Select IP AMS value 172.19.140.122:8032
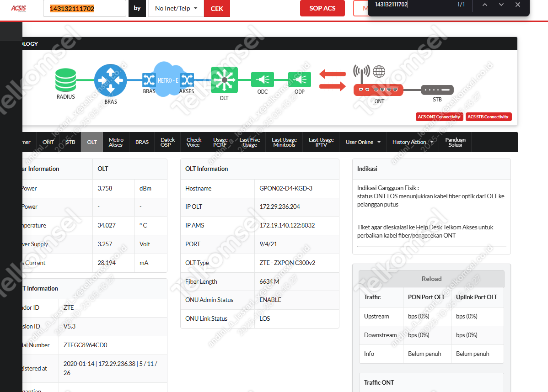Image resolution: width=548 pixels, height=392 pixels. point(287,226)
